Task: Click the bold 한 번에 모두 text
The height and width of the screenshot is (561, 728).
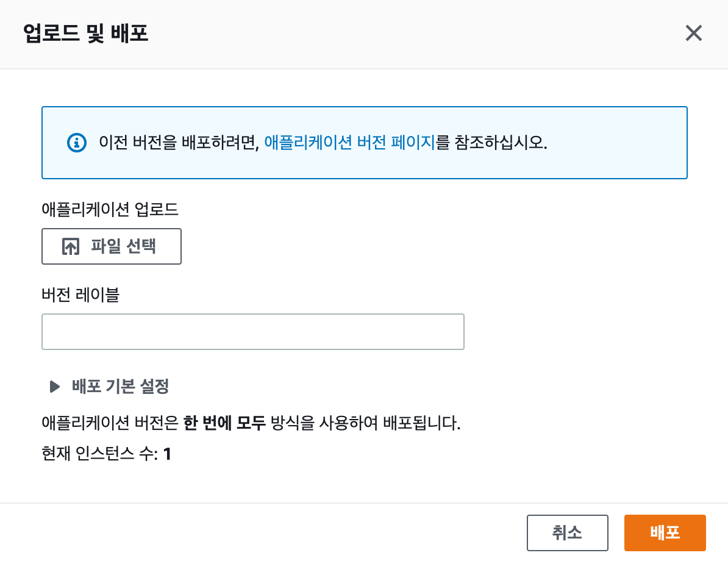Action: 224,423
